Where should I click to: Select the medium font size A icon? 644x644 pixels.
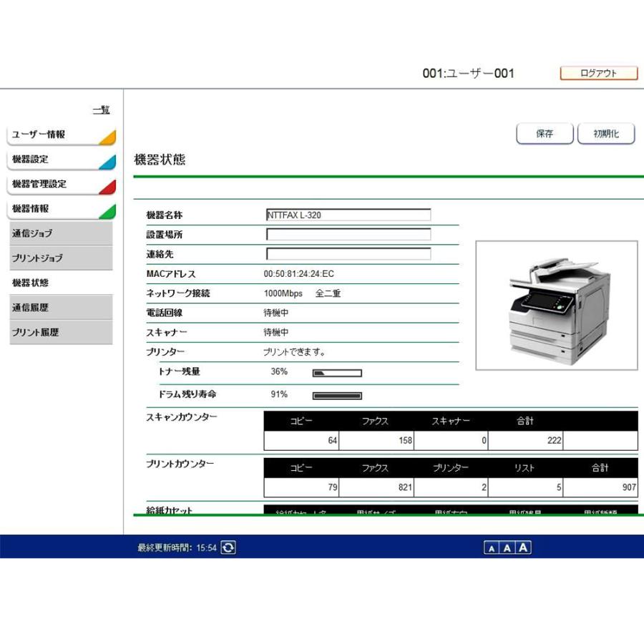506,547
